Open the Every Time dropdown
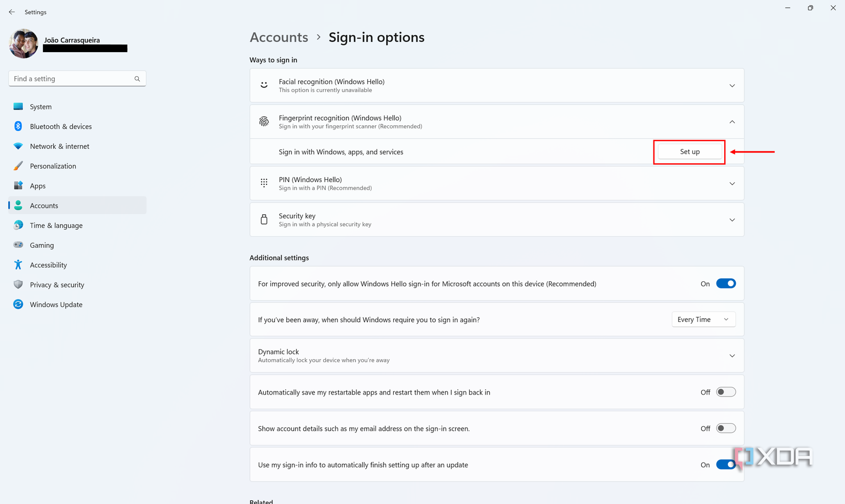 point(703,319)
